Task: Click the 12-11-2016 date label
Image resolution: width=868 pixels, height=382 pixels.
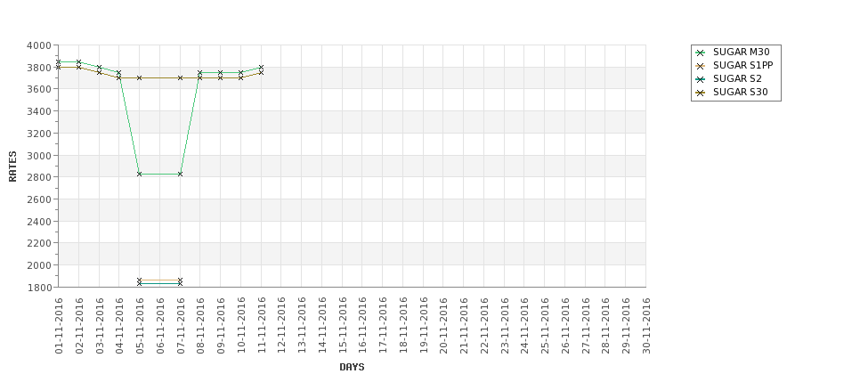Action: click(281, 326)
